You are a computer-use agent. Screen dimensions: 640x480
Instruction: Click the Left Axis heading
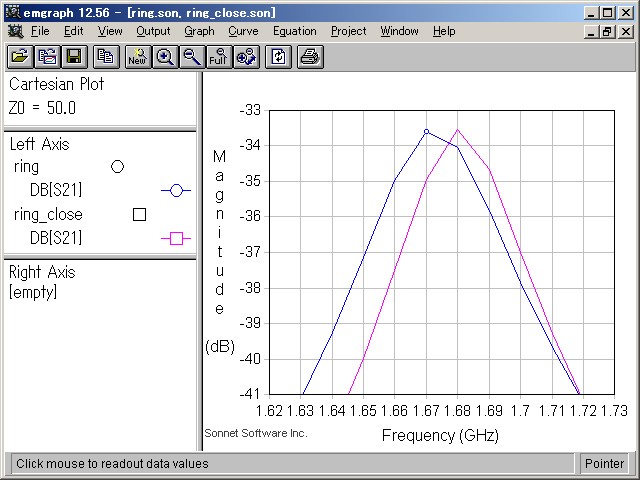[x=39, y=144]
